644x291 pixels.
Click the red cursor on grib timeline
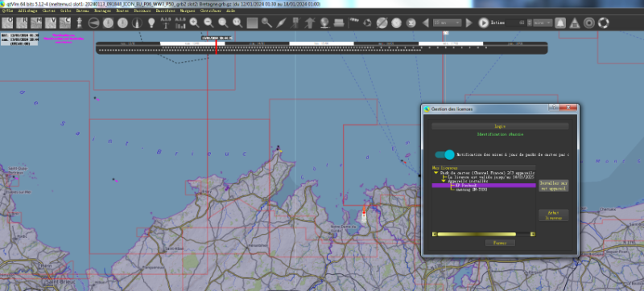coord(216,47)
